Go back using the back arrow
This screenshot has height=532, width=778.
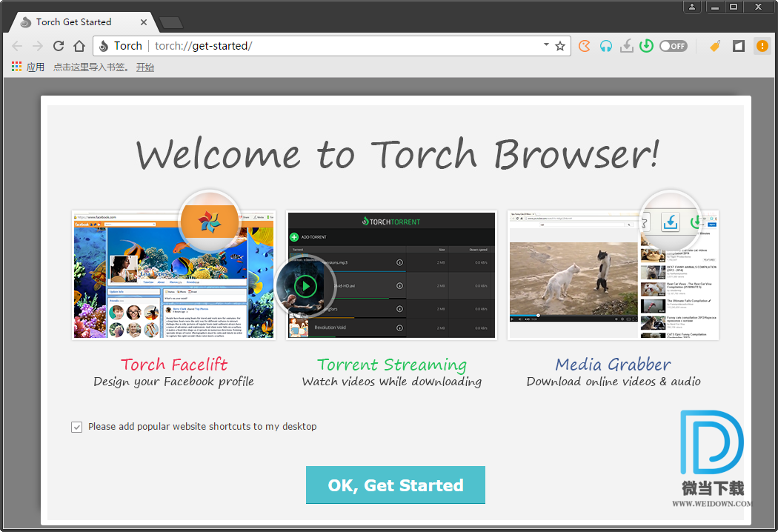click(17, 46)
